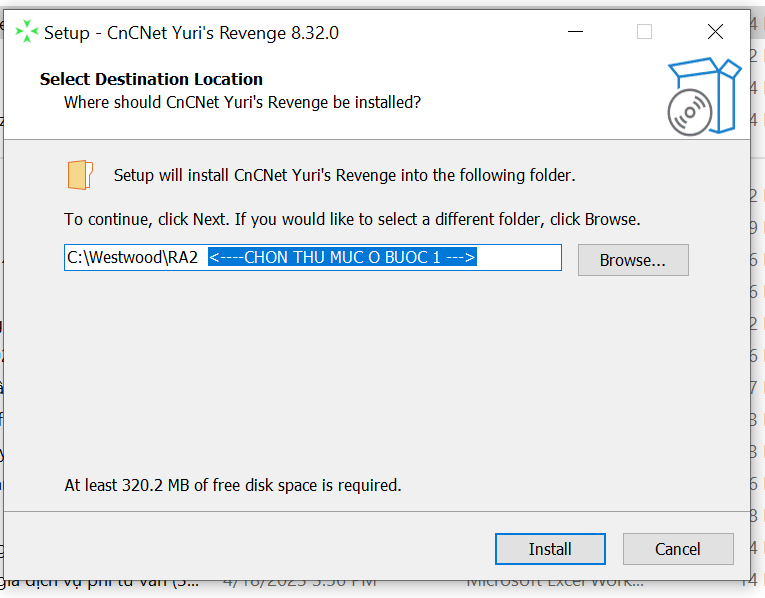Click the 'Setup will install' description line
765x598 pixels.
344,176
